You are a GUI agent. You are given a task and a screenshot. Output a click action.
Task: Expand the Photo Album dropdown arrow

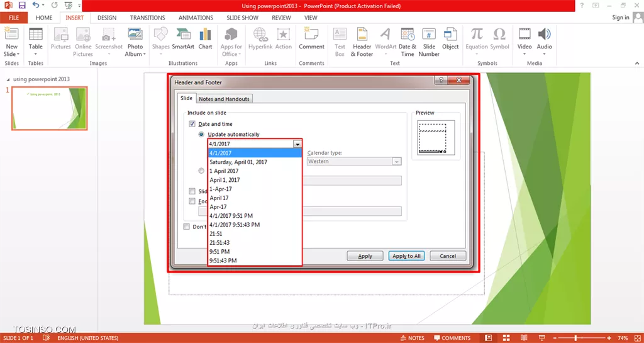click(x=145, y=54)
